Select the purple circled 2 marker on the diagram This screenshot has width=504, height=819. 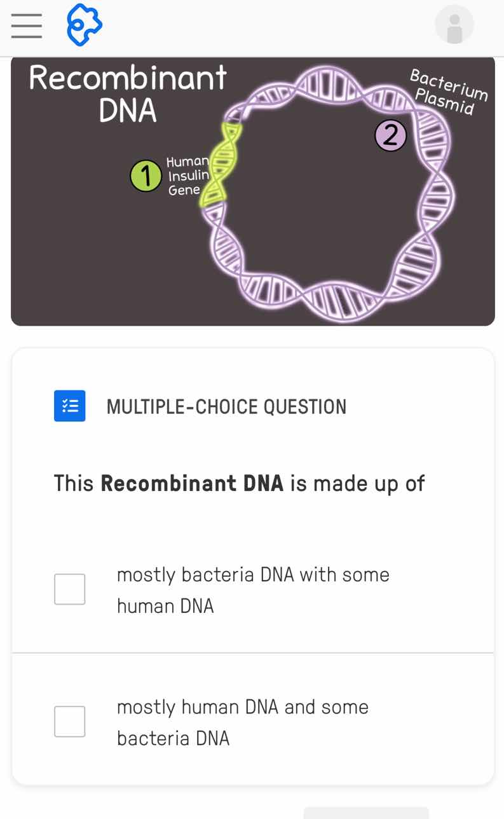tap(390, 135)
